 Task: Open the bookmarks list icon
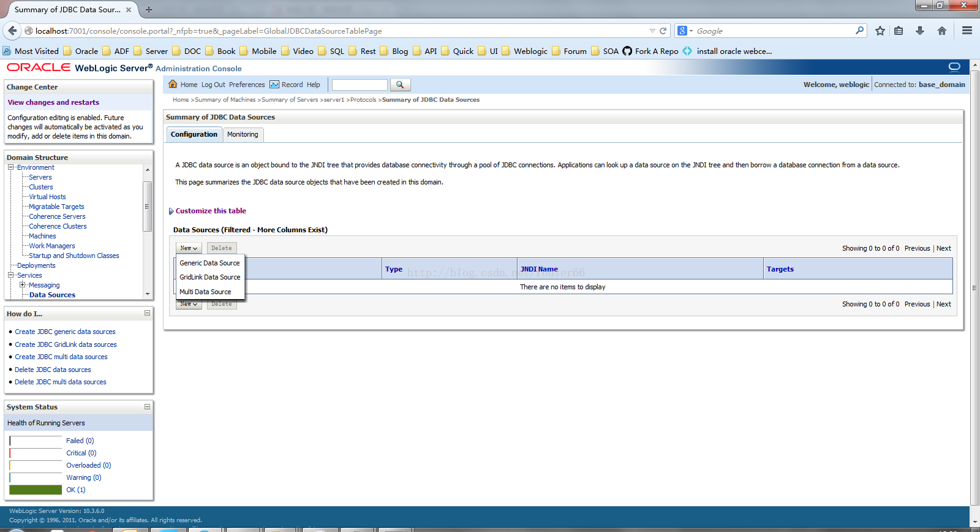[899, 31]
